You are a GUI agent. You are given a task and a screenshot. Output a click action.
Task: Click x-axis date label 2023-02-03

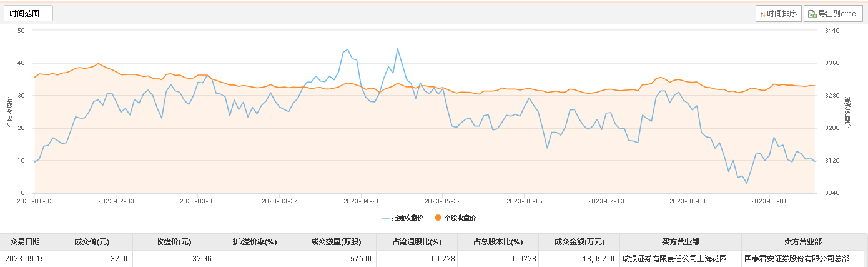point(116,201)
